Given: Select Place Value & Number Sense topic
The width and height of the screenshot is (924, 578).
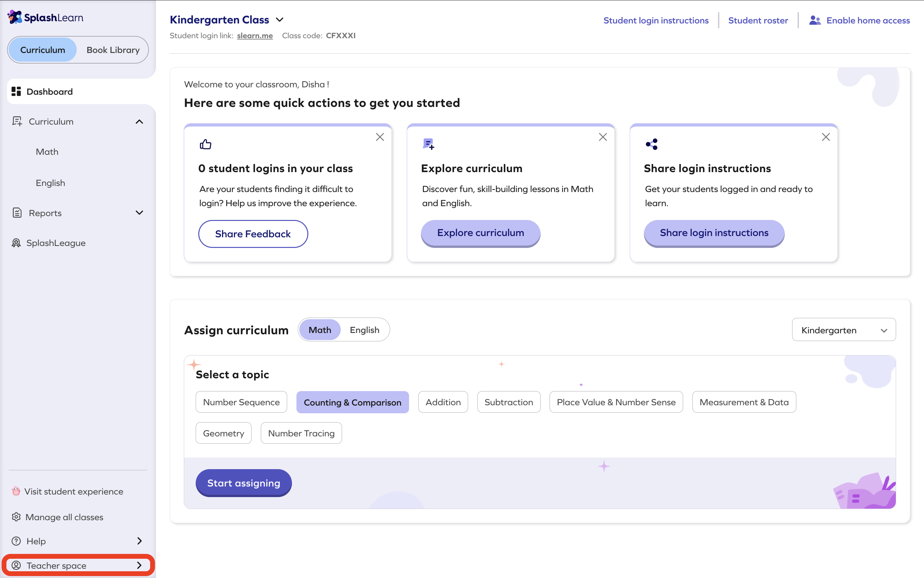Looking at the screenshot, I should point(616,402).
